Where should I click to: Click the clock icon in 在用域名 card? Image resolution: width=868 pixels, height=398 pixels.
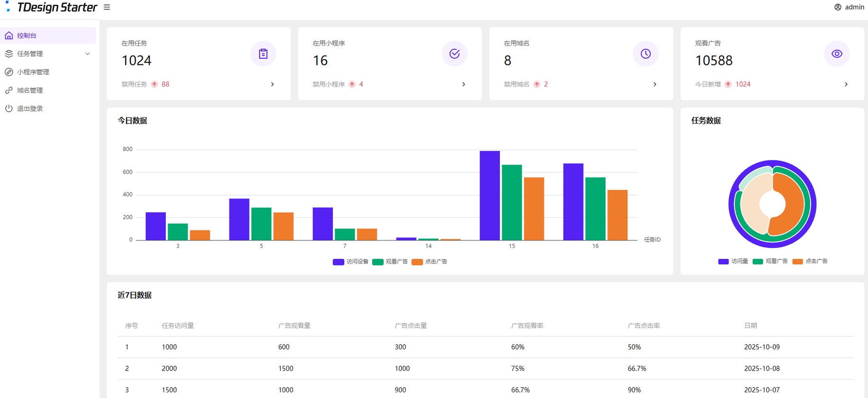click(x=645, y=54)
